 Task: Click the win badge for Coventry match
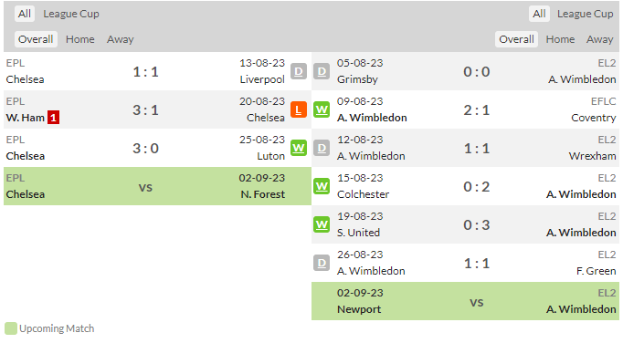tap(322, 110)
